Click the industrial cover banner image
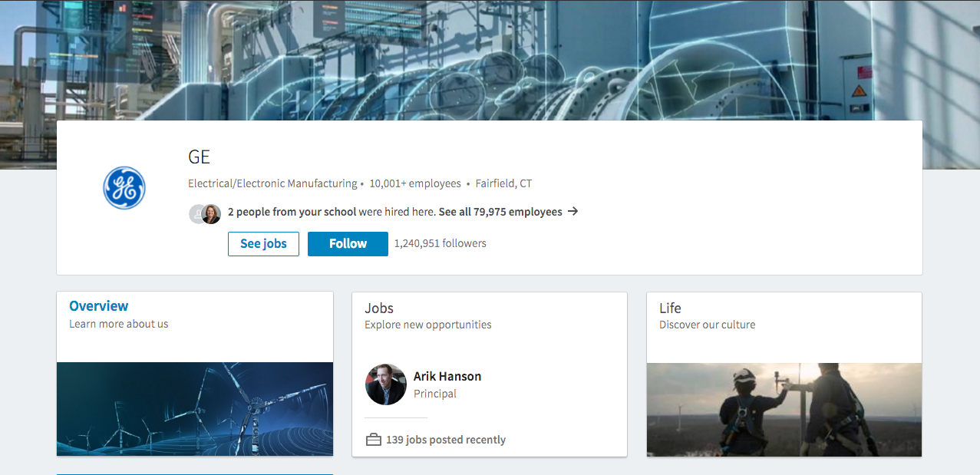This screenshot has height=475, width=980. pos(490,60)
